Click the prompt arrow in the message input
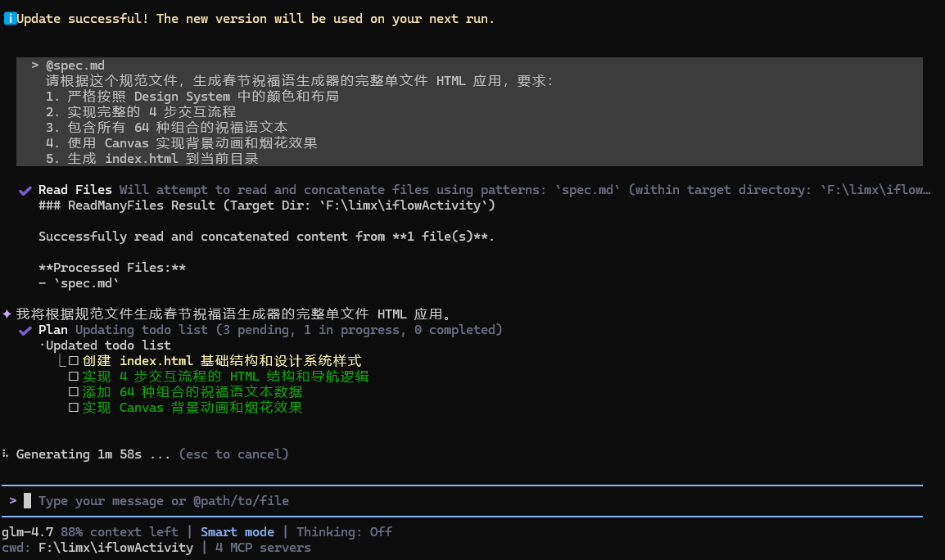 click(13, 500)
